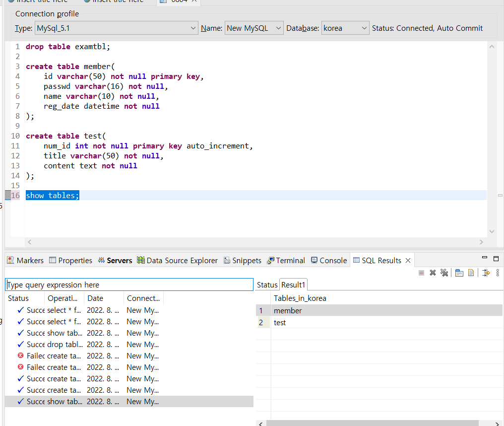Click editor horizontal scrollbar right arrow

(x=481, y=242)
